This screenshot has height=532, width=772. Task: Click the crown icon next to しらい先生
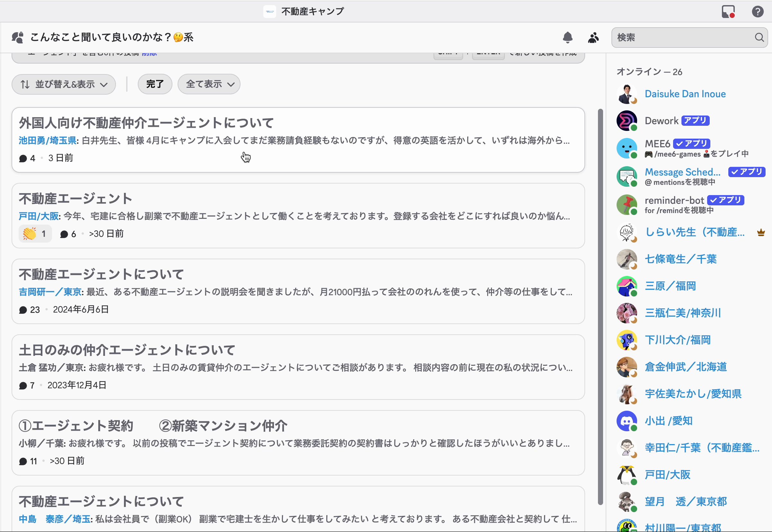(761, 232)
